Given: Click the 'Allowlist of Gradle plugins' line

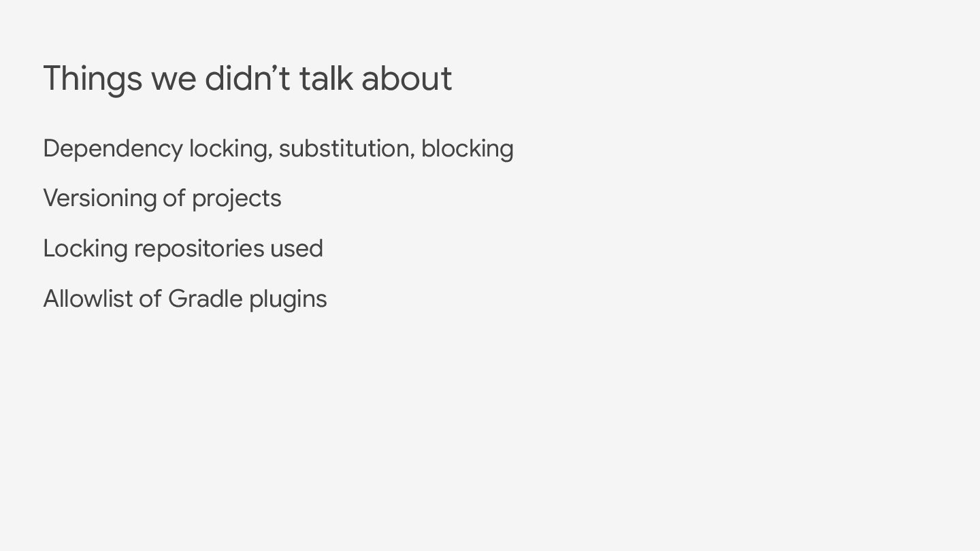Looking at the screenshot, I should 185,299.
